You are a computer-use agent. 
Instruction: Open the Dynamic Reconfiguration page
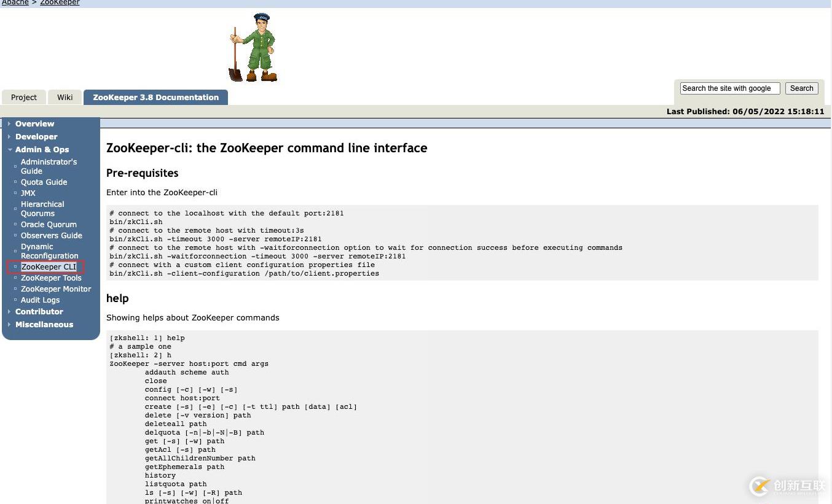(x=50, y=251)
